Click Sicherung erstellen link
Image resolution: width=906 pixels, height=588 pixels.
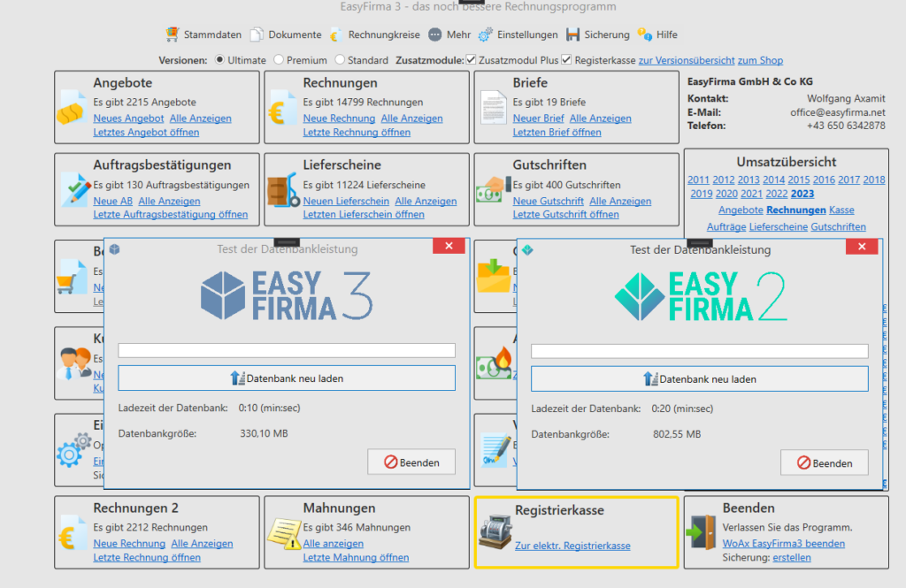pyautogui.click(x=792, y=557)
